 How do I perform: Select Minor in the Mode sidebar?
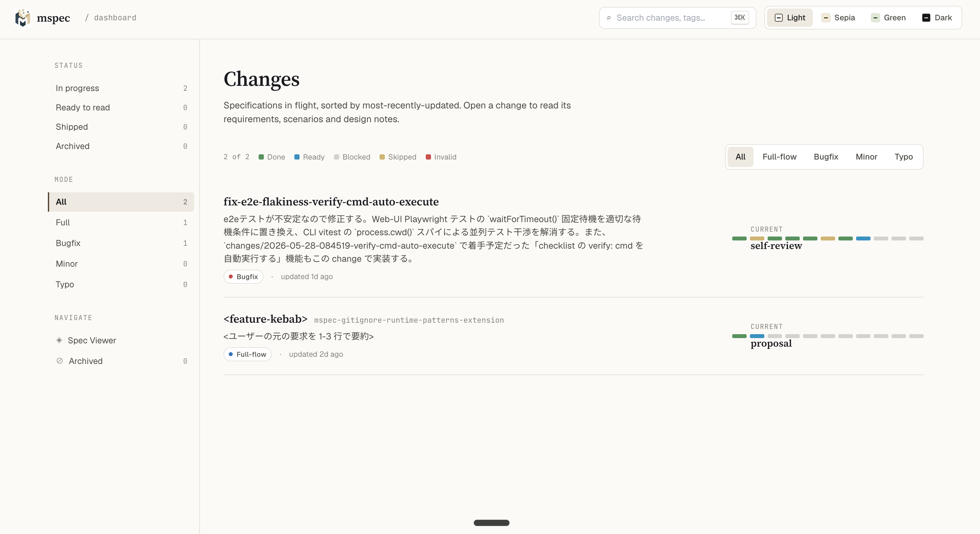point(121,264)
